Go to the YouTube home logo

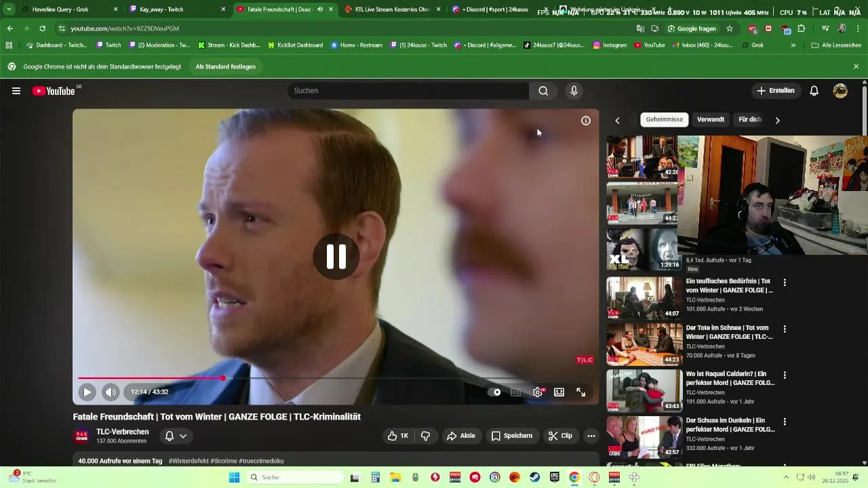point(54,91)
